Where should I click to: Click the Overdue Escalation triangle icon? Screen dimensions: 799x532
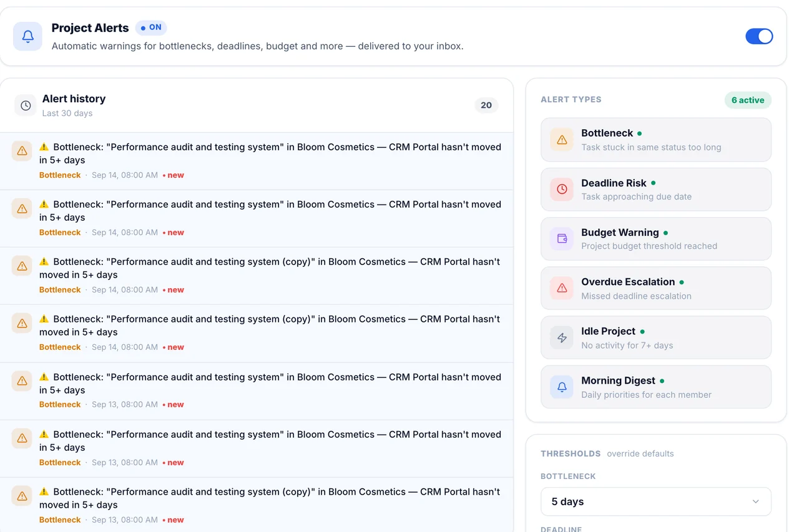(562, 288)
